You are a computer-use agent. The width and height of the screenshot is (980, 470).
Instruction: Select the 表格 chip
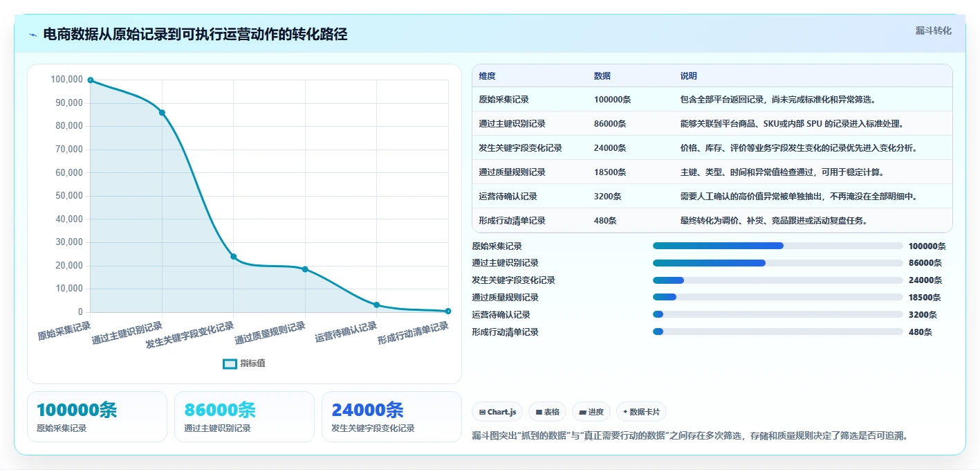pyautogui.click(x=547, y=412)
